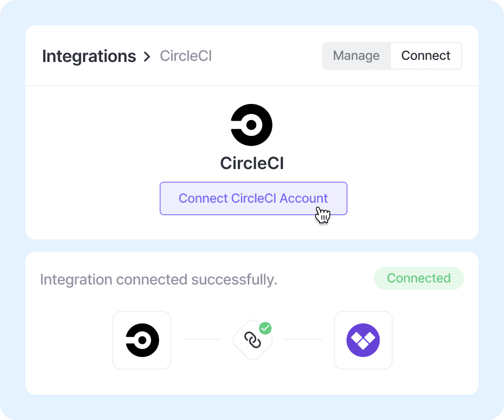Viewport: 504px width, 420px height.
Task: Click empty area below the Connect CircleCI Account button
Action: (x=252, y=228)
